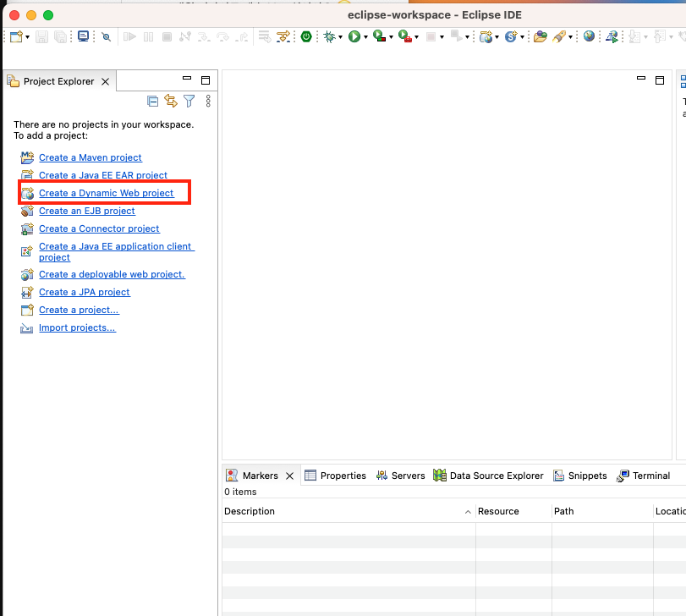The image size is (686, 616).
Task: Click the Disconnect debug icon
Action: click(185, 36)
